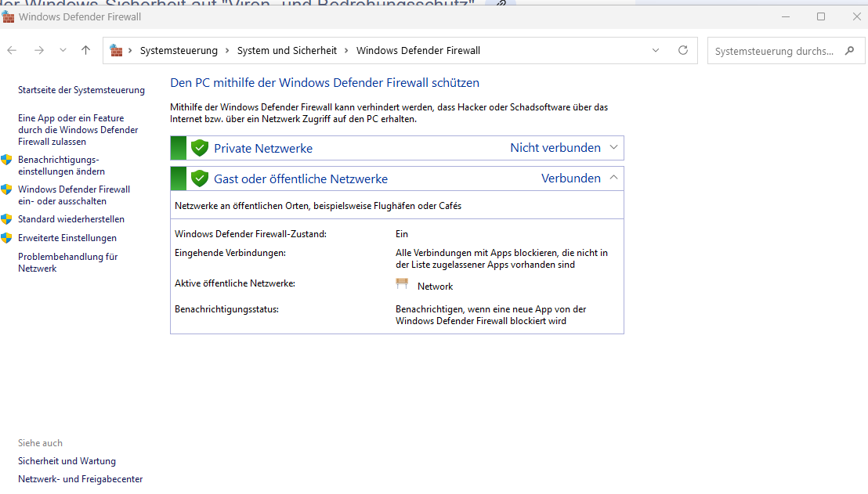Click the page heading Den PC mithilfe schützen
This screenshot has width=868, height=494.
[325, 83]
